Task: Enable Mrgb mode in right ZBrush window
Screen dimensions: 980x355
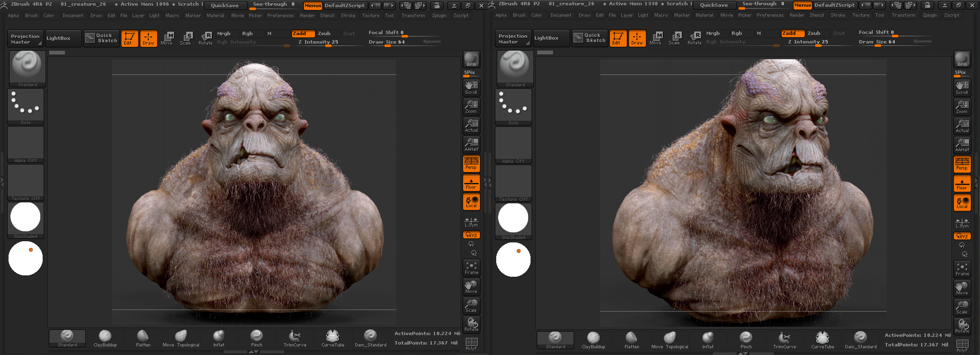Action: point(713,33)
